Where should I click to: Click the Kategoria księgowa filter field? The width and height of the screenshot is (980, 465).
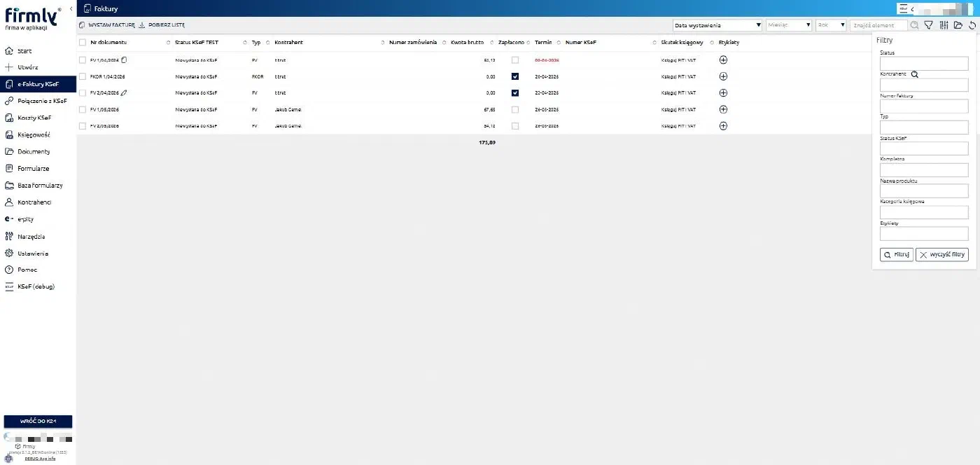pyautogui.click(x=924, y=212)
